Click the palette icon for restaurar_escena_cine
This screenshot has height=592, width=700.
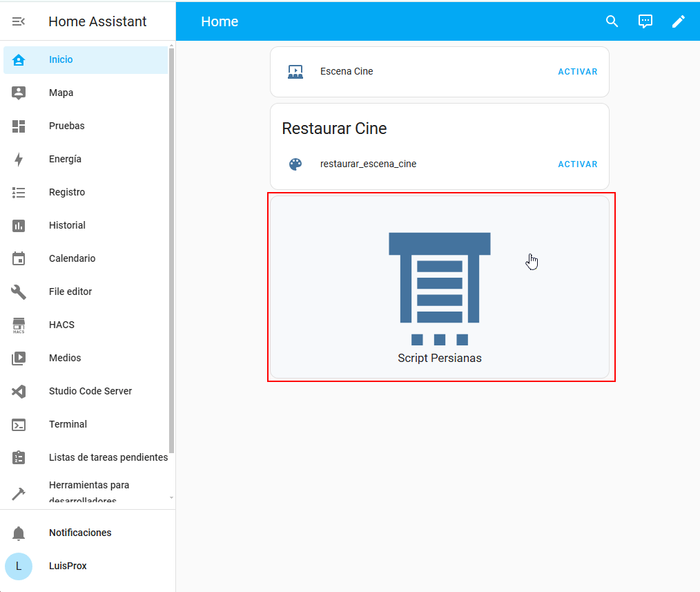(x=295, y=164)
